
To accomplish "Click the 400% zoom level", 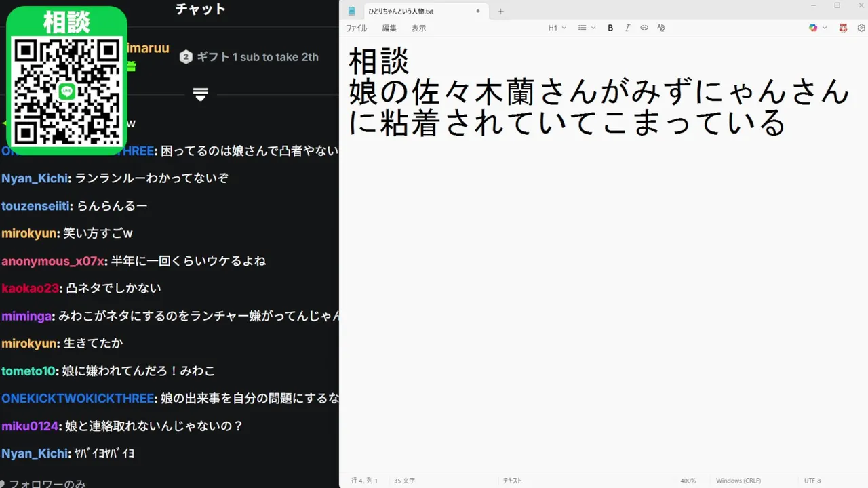I will (688, 481).
